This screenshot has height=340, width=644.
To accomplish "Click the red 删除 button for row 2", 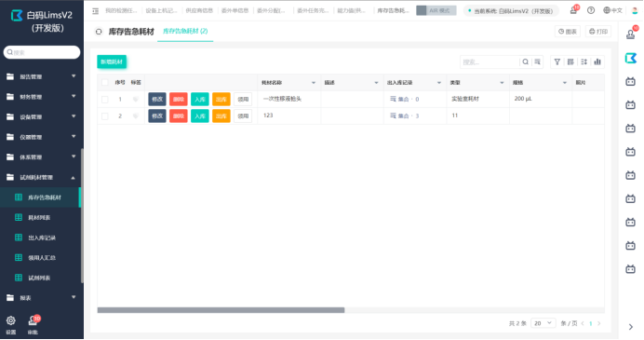I will [x=179, y=116].
